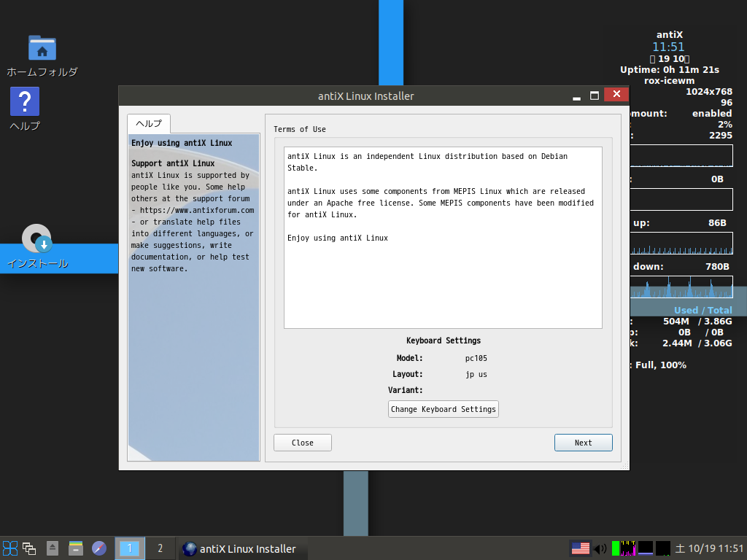Click Change Keyboard Settings button
Image resolution: width=747 pixels, height=560 pixels.
[443, 409]
